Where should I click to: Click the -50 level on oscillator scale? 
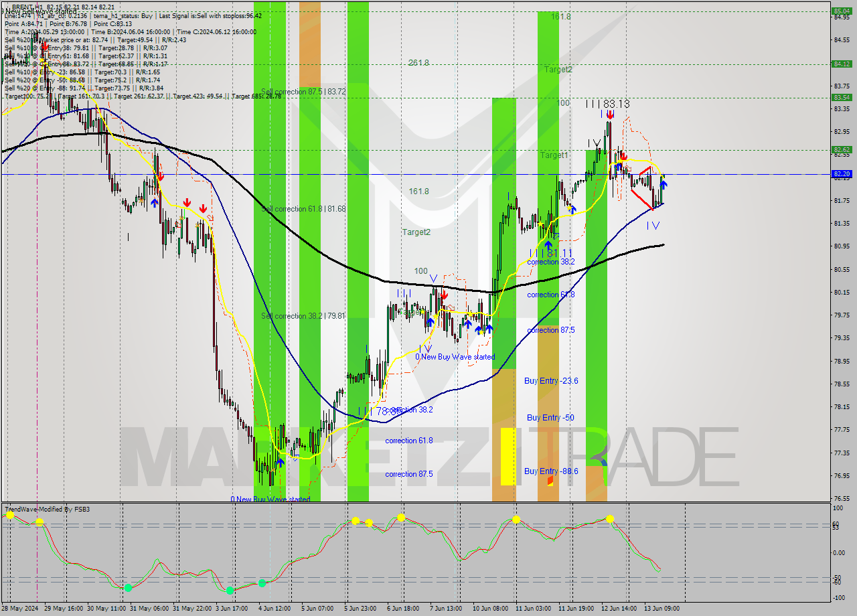click(838, 577)
